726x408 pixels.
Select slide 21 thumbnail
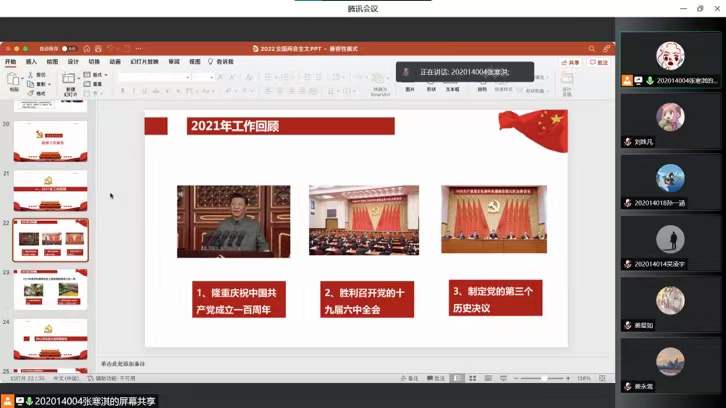click(50, 191)
